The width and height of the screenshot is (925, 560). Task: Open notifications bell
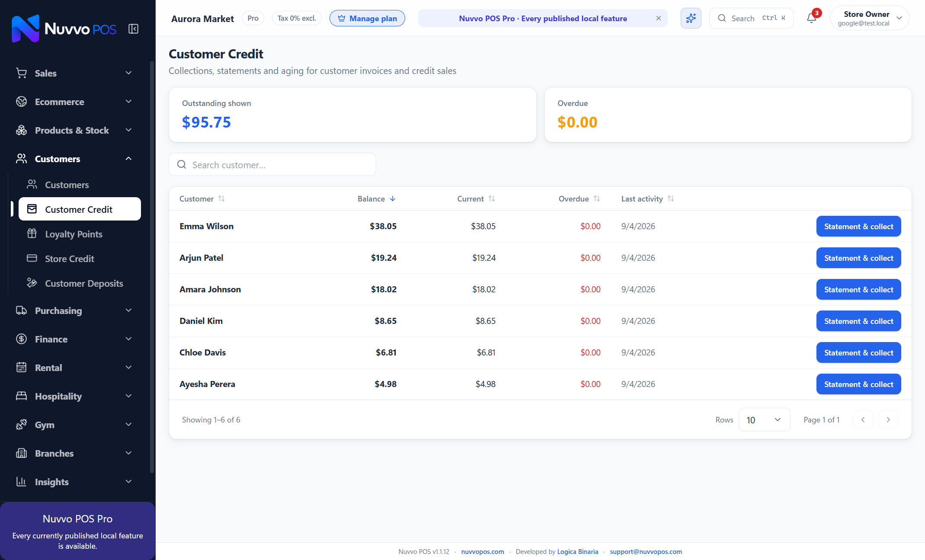(812, 18)
